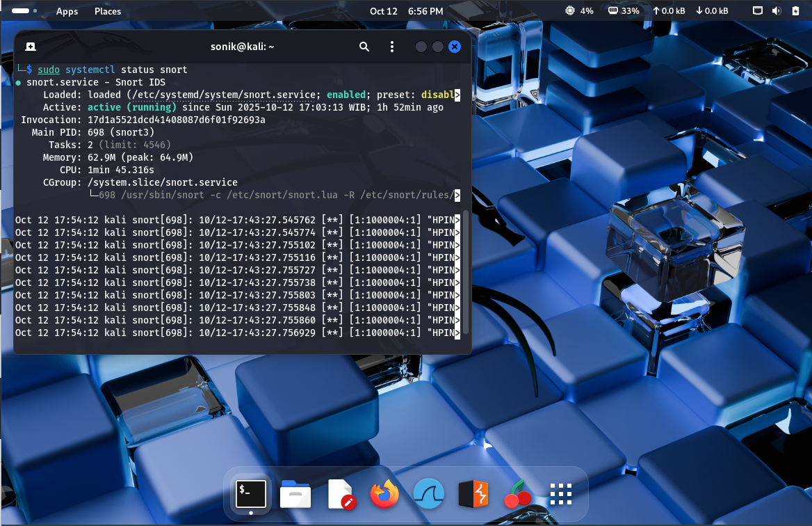Click the 'Tasks: 2 (limit: 4546)' line

(109, 145)
